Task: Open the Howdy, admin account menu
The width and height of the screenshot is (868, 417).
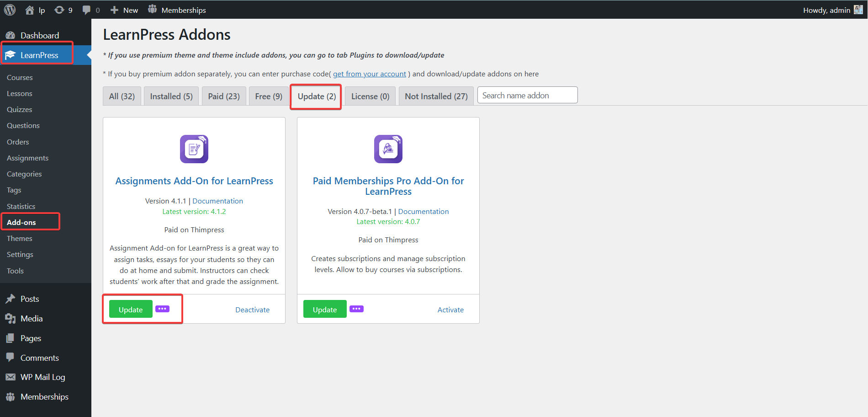Action: [x=832, y=10]
